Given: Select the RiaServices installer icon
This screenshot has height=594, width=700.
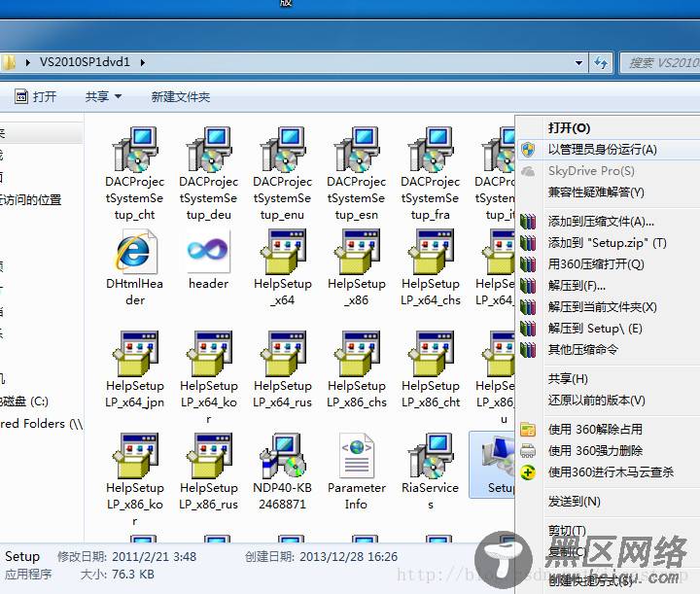Looking at the screenshot, I should (x=431, y=456).
